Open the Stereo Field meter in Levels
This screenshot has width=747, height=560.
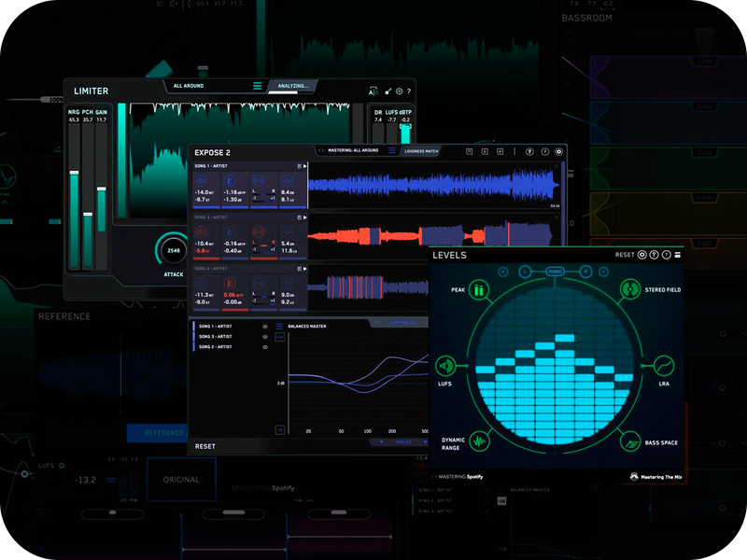pyautogui.click(x=631, y=290)
